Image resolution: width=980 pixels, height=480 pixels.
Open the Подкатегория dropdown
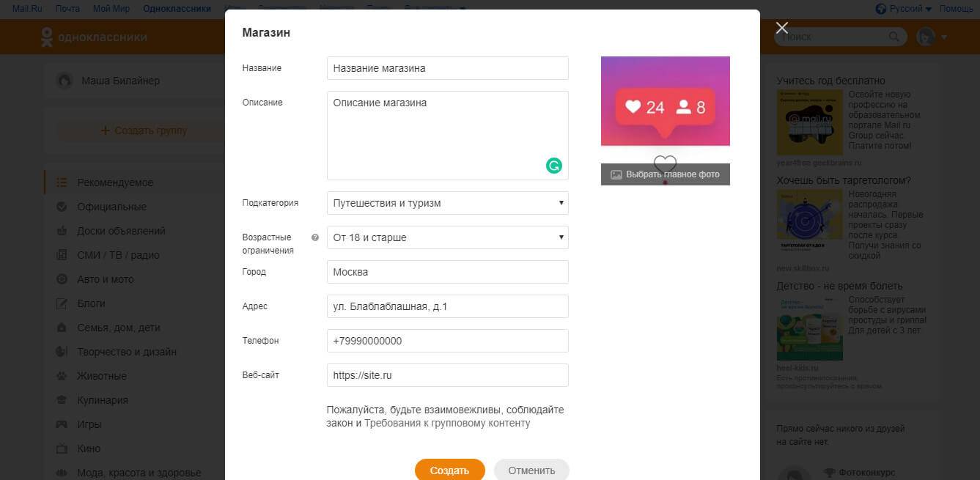point(447,203)
